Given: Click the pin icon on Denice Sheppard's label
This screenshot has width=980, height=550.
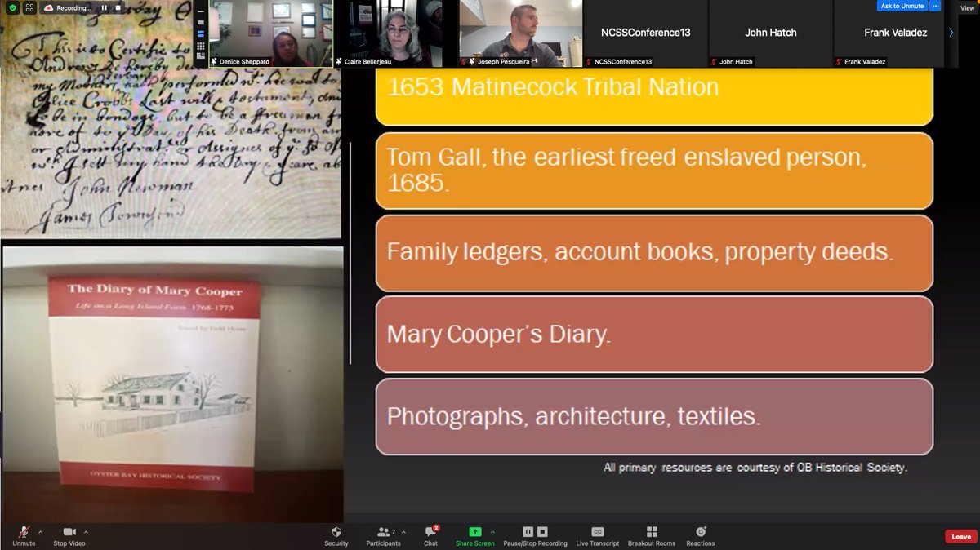Looking at the screenshot, I should pyautogui.click(x=214, y=62).
